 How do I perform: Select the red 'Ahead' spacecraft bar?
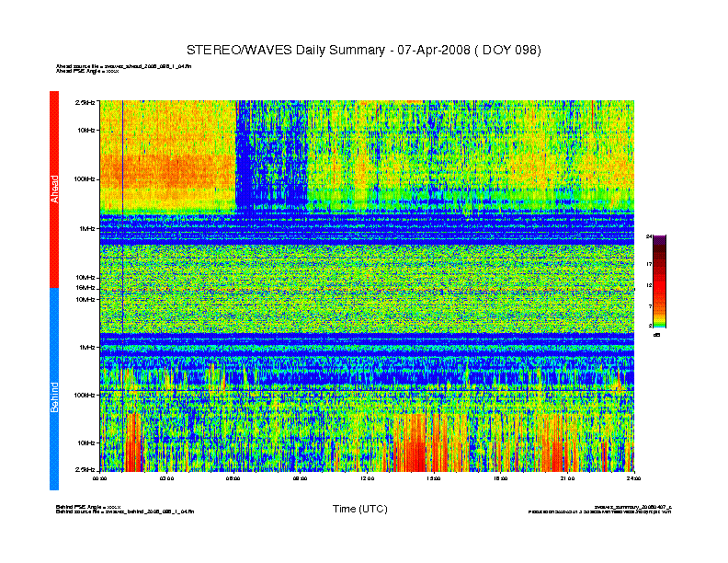click(x=54, y=190)
